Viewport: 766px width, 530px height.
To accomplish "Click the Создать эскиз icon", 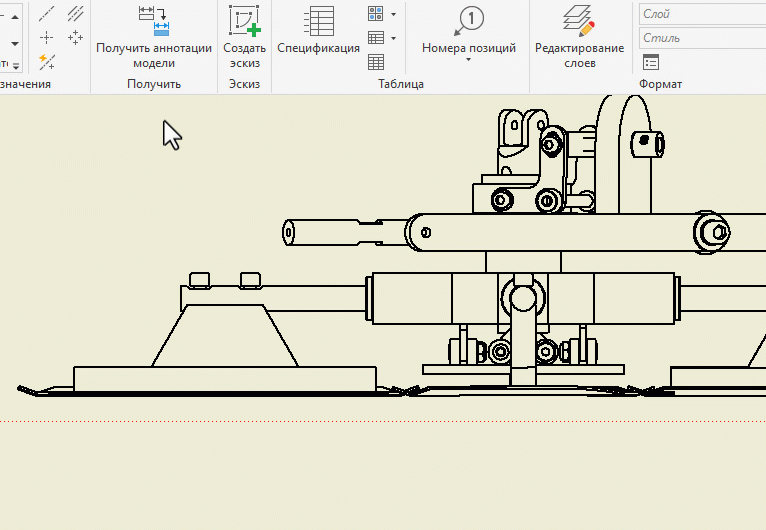I will pyautogui.click(x=244, y=20).
